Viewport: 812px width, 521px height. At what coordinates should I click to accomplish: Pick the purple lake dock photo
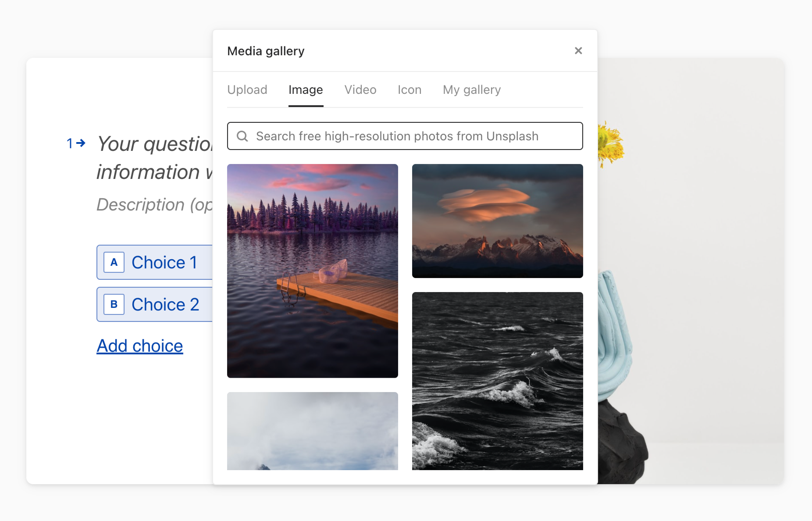point(312,271)
